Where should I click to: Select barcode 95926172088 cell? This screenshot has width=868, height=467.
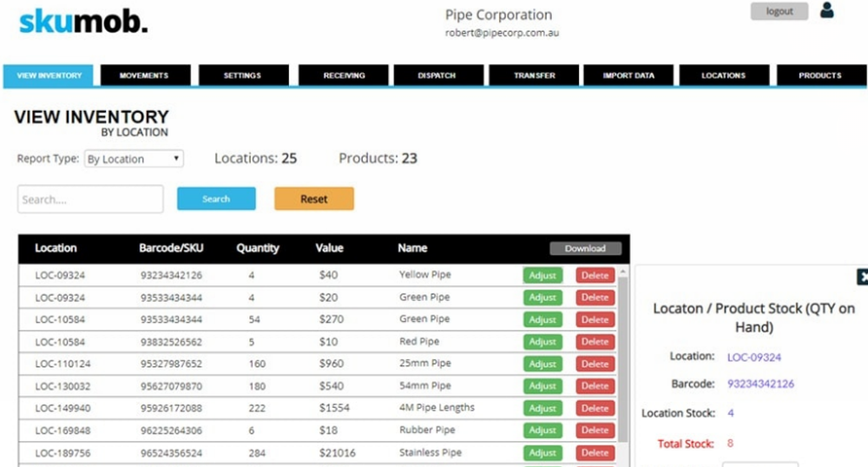click(171, 408)
